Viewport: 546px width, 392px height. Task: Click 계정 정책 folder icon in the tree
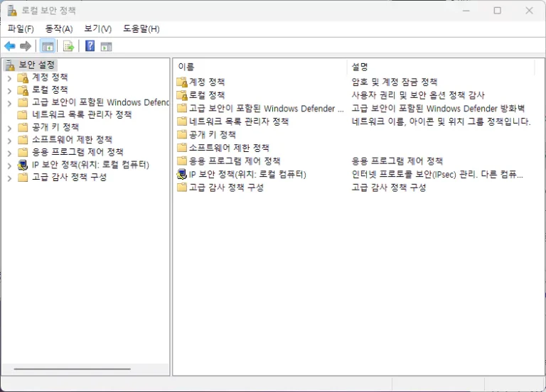pyautogui.click(x=23, y=77)
